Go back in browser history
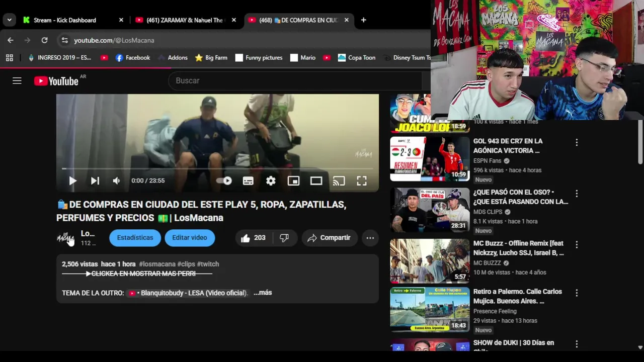Screen dimensions: 644x362 coord(11,40)
